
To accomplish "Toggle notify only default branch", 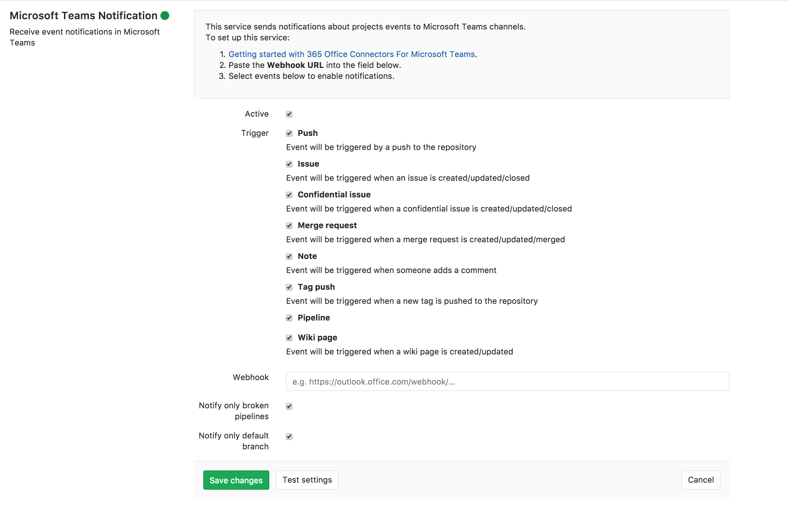I will click(289, 436).
